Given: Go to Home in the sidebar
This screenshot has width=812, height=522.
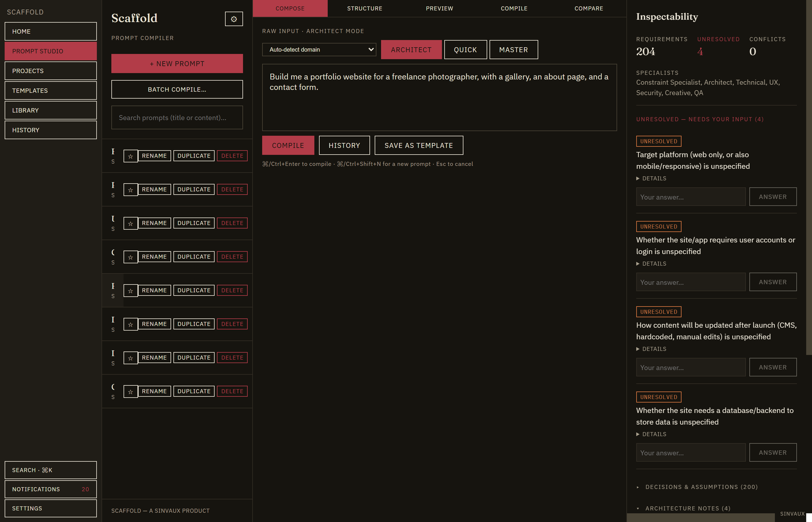Looking at the screenshot, I should (x=51, y=32).
